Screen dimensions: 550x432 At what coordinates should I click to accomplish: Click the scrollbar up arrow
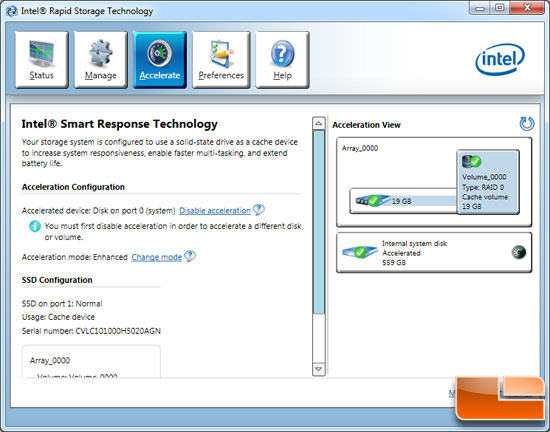318,123
